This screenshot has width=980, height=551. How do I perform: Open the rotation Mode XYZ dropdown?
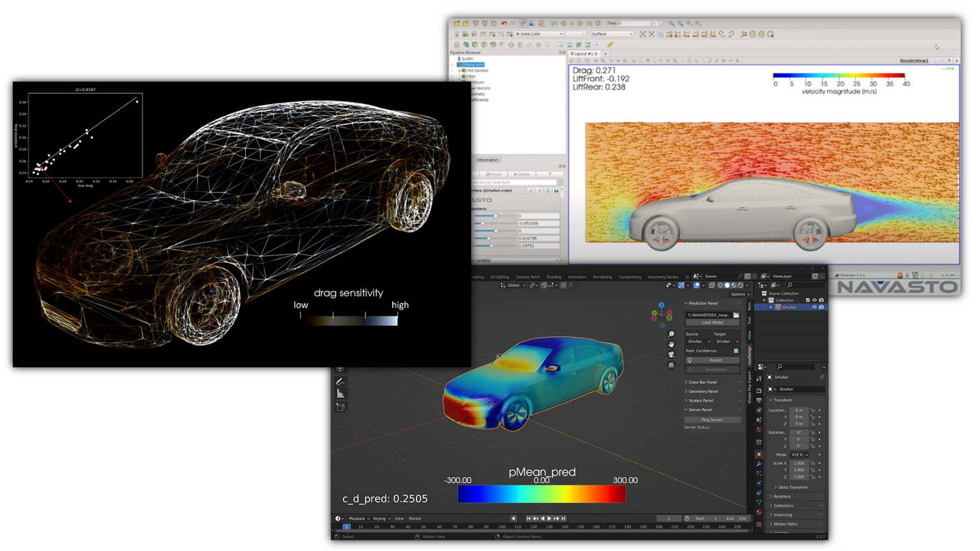(x=799, y=455)
